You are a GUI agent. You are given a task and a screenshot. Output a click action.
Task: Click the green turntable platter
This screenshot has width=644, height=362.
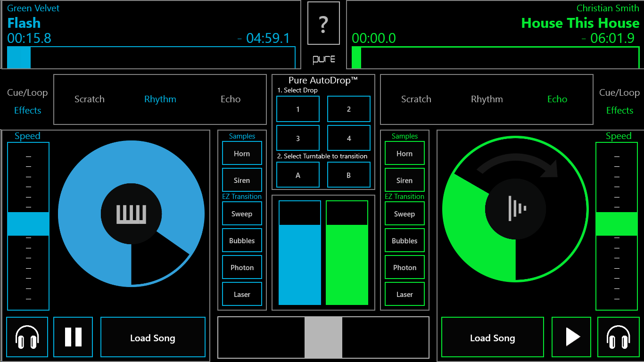click(516, 208)
